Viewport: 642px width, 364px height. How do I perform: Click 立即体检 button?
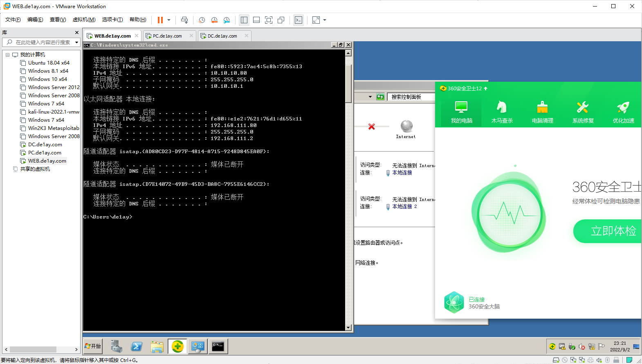(608, 231)
